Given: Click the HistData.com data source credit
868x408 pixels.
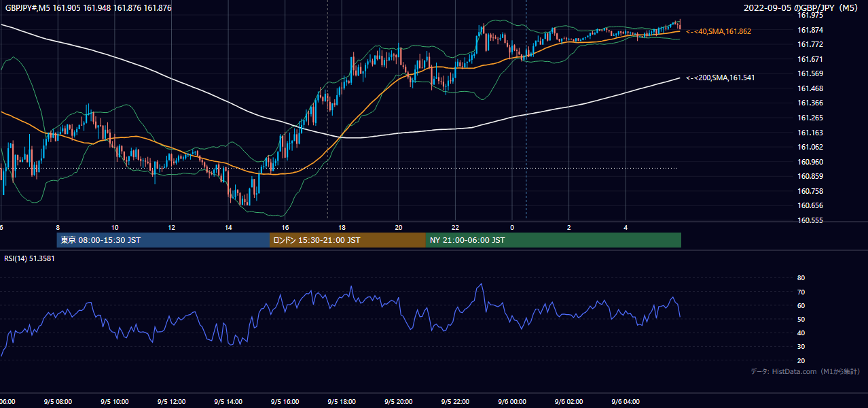Looking at the screenshot, I should [x=805, y=371].
